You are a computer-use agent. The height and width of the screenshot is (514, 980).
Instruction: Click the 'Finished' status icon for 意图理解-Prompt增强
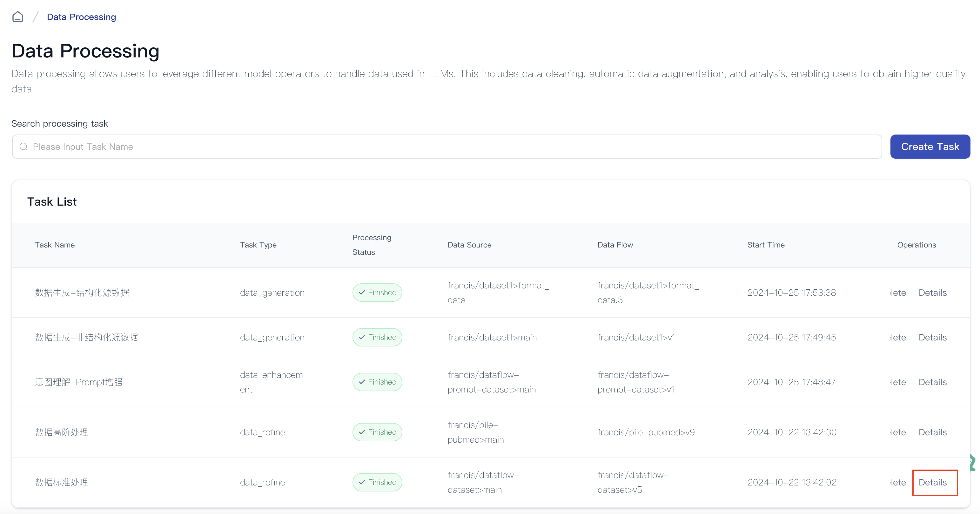(378, 381)
